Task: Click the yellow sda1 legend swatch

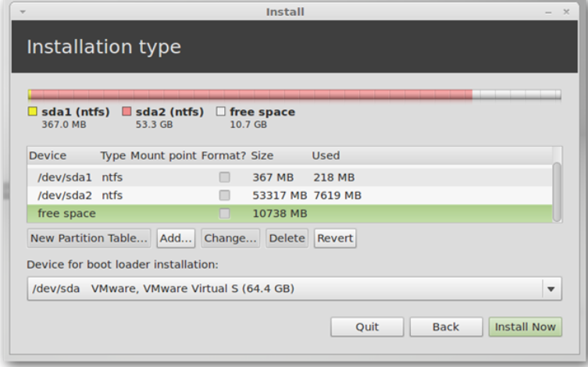Action: point(33,112)
